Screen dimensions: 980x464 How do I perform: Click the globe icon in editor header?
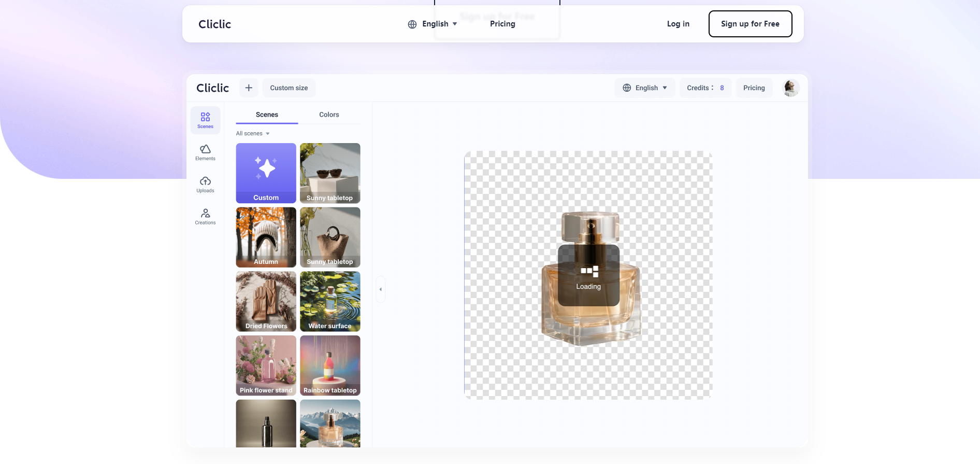click(627, 88)
